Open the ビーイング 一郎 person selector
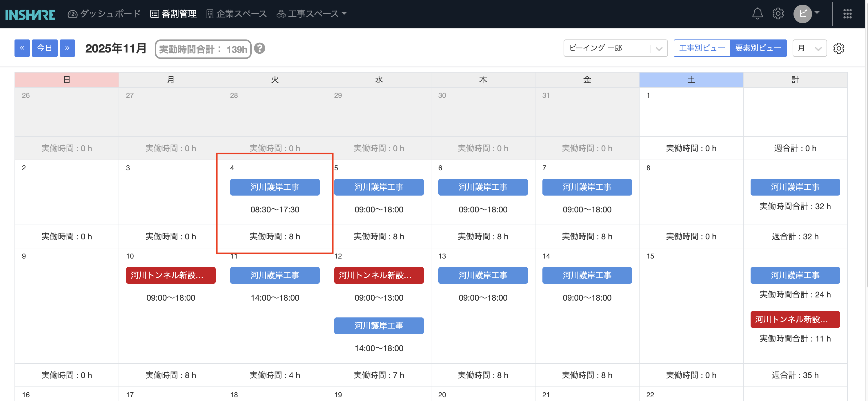 615,48
